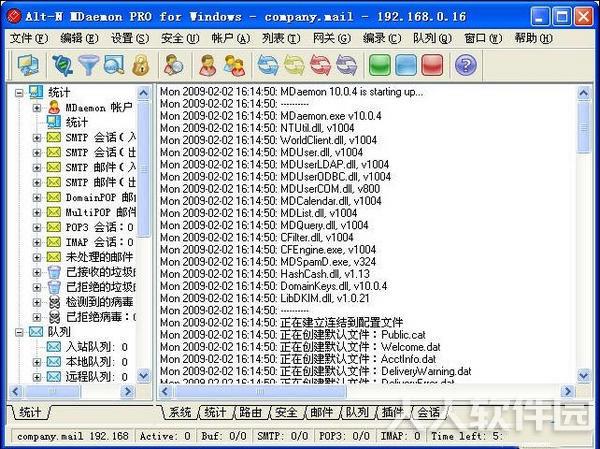Expand the 未处理的邮件 tree node
The width and height of the screenshot is (600, 449).
pyautogui.click(x=37, y=257)
